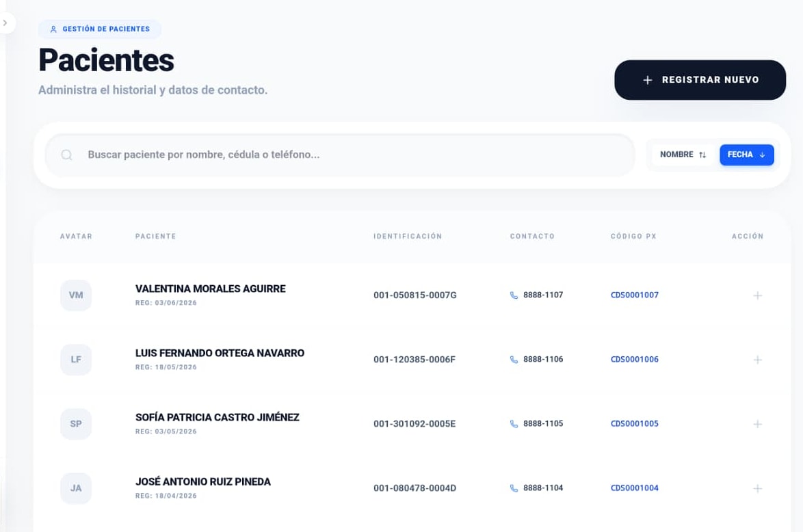Open the plus action for Valentina Morales
This screenshot has width=803, height=532.
coord(757,295)
